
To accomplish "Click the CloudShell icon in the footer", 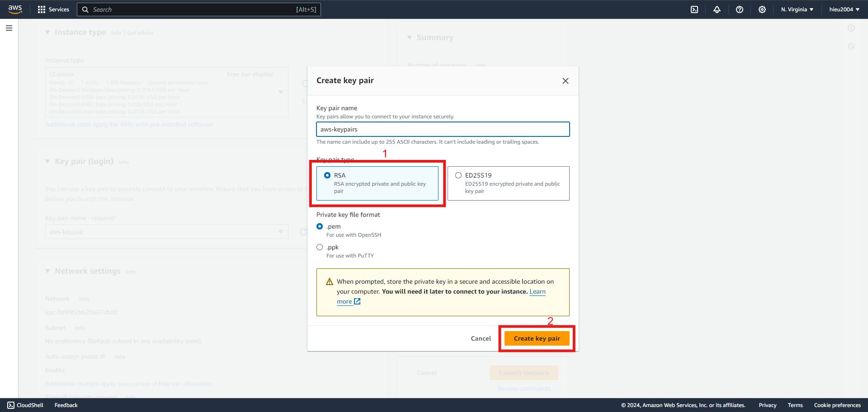I will [x=11, y=405].
